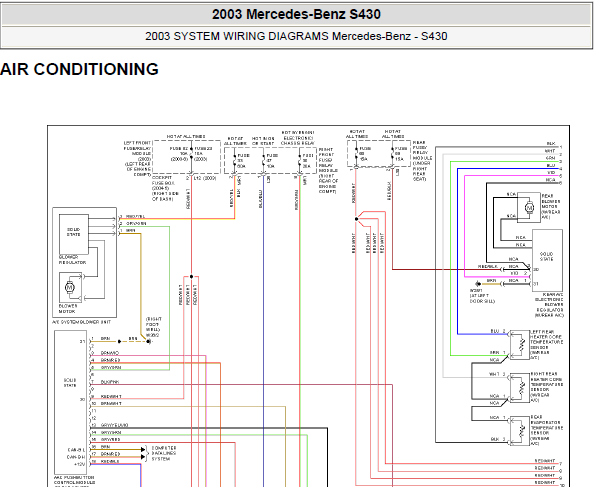Click the splice dot on cockpit fuse RED/WHT wire
The height and width of the screenshot is (487, 602).
[192, 277]
